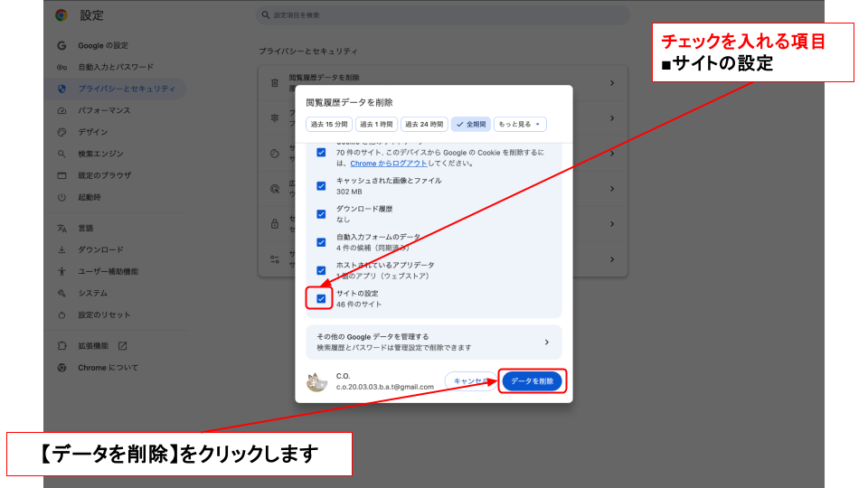Image resolution: width=868 pixels, height=488 pixels.
Task: Click the パフォーマンス gauge icon
Action: point(61,110)
